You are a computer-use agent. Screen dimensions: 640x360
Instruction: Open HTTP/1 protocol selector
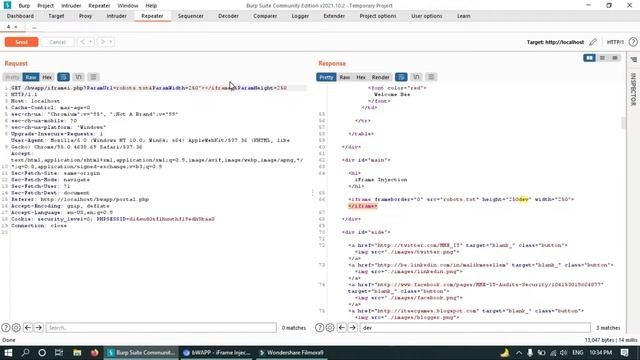point(615,42)
